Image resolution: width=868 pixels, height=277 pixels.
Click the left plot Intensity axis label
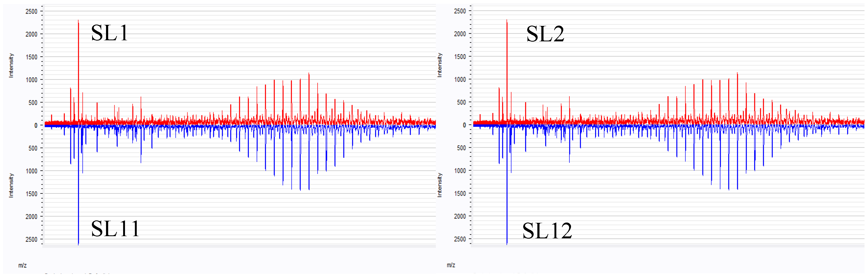pos(11,65)
